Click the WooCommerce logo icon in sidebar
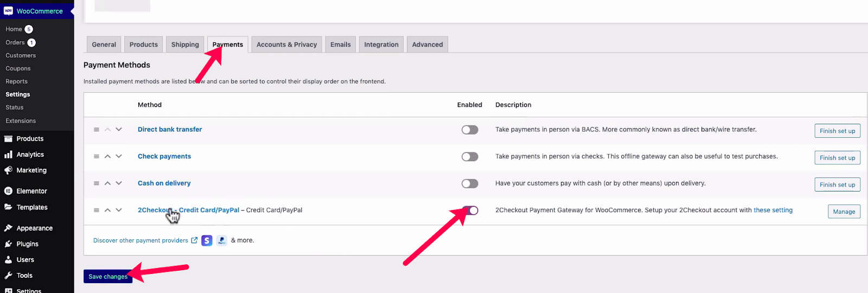868x293 pixels. click(x=8, y=11)
